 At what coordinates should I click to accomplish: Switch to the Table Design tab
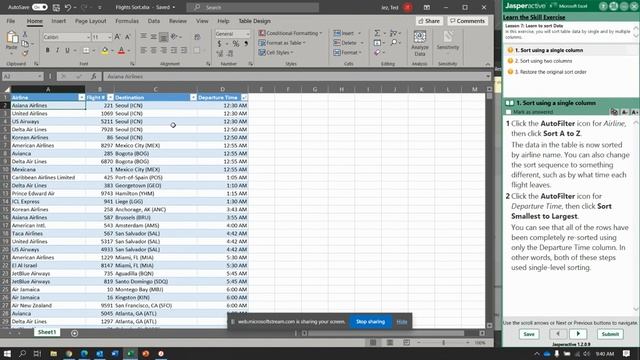coord(254,21)
